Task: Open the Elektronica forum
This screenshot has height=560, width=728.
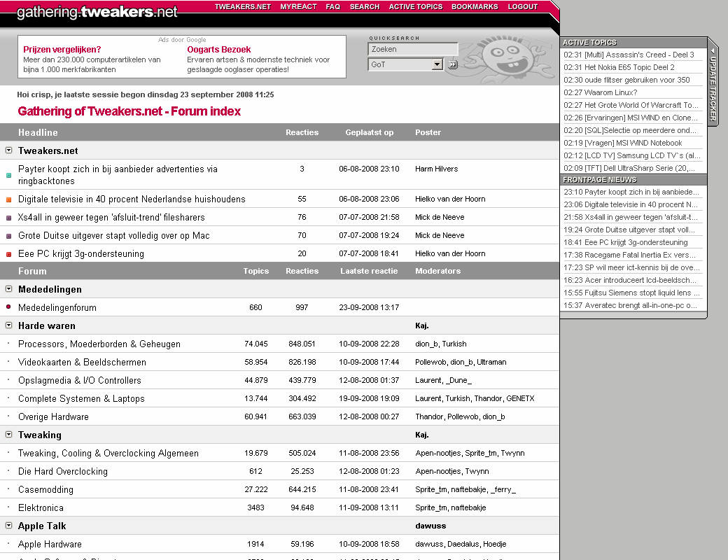Action: tap(41, 507)
